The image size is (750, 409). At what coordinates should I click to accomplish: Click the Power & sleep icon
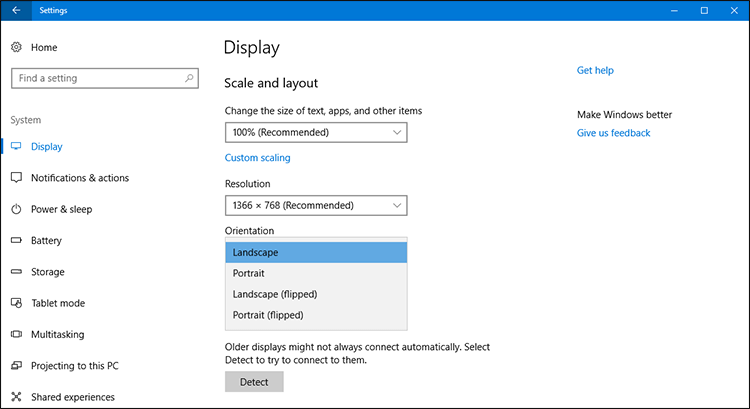(16, 209)
